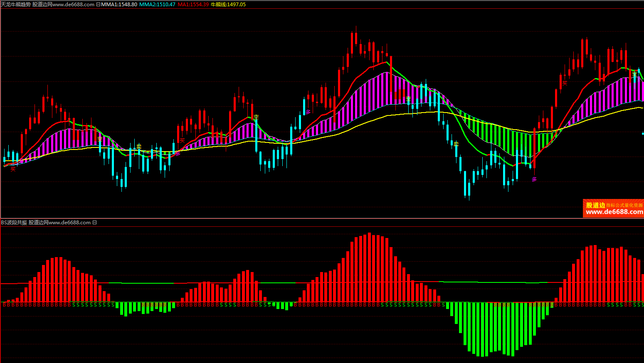This screenshot has width=644, height=363.
Task: Select the 天龙牛熊趋势 indicator name
Action: pos(16,5)
